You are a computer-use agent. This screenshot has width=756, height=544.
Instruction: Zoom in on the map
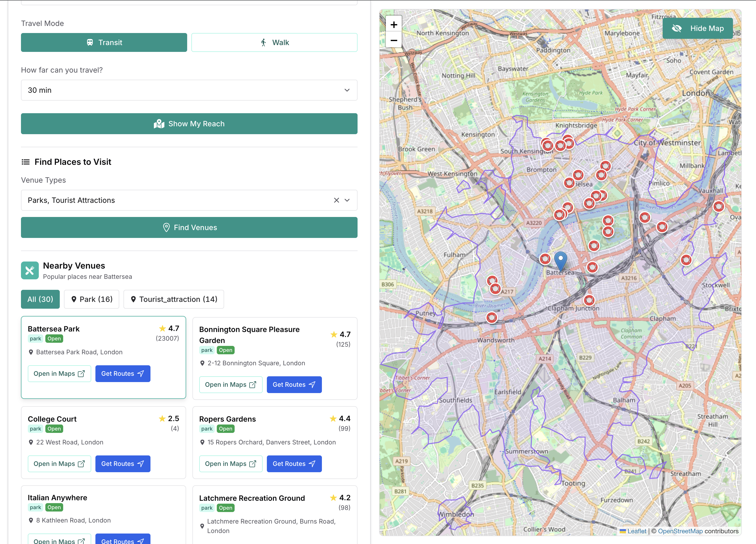click(x=394, y=25)
